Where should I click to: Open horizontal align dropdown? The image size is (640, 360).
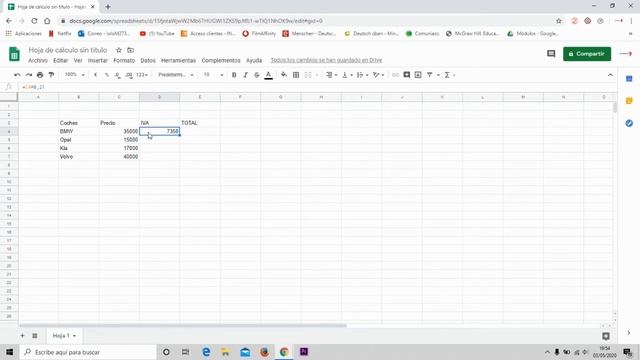pyautogui.click(x=331, y=75)
